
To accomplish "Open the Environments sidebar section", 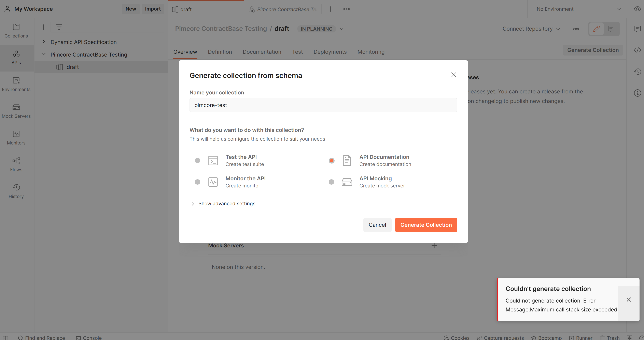I will point(16,84).
